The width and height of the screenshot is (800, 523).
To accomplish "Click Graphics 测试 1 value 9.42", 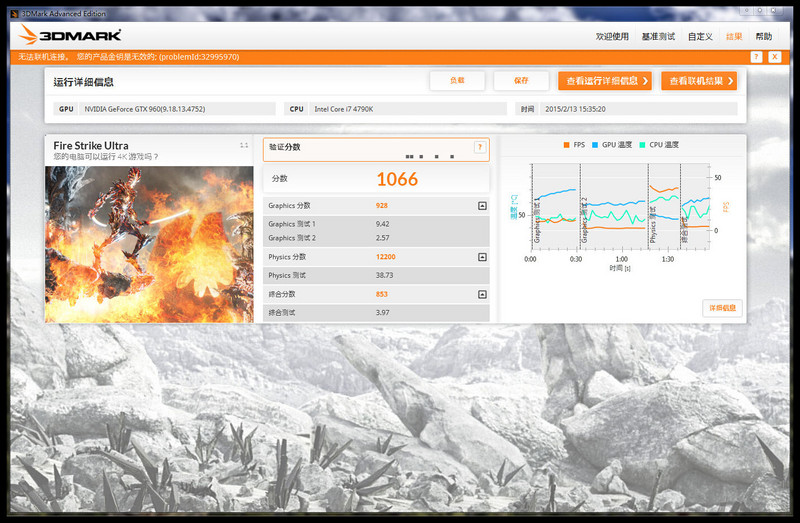I will point(383,224).
